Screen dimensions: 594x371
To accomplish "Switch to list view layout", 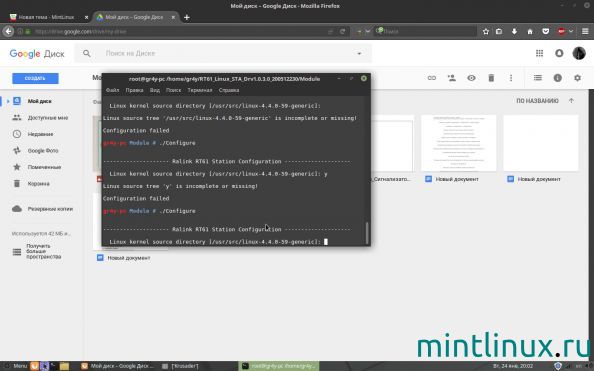I will click(x=538, y=78).
